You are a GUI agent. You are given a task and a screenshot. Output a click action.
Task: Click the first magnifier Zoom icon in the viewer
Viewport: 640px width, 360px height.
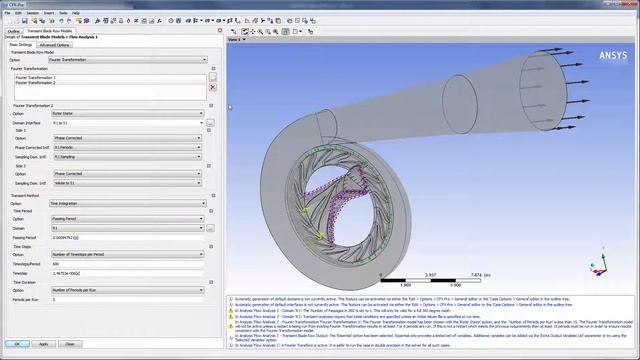[260, 31]
